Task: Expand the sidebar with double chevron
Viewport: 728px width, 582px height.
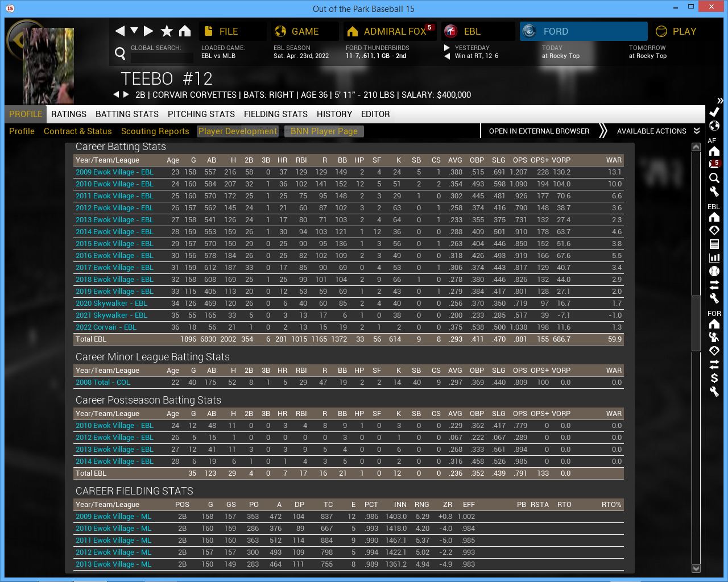Action: pos(720,100)
